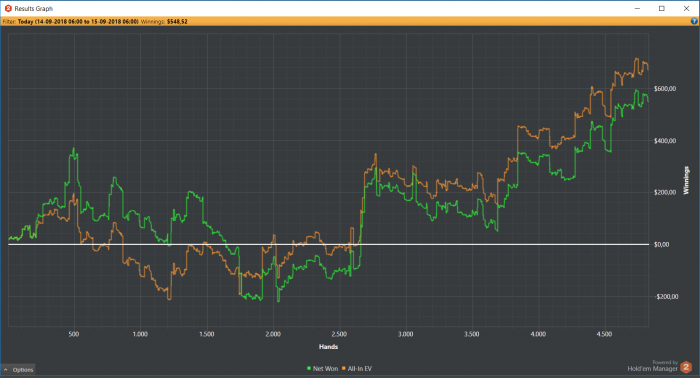Click the $400,00 axis value
Image resolution: width=700 pixels, height=378 pixels.
(x=665, y=141)
